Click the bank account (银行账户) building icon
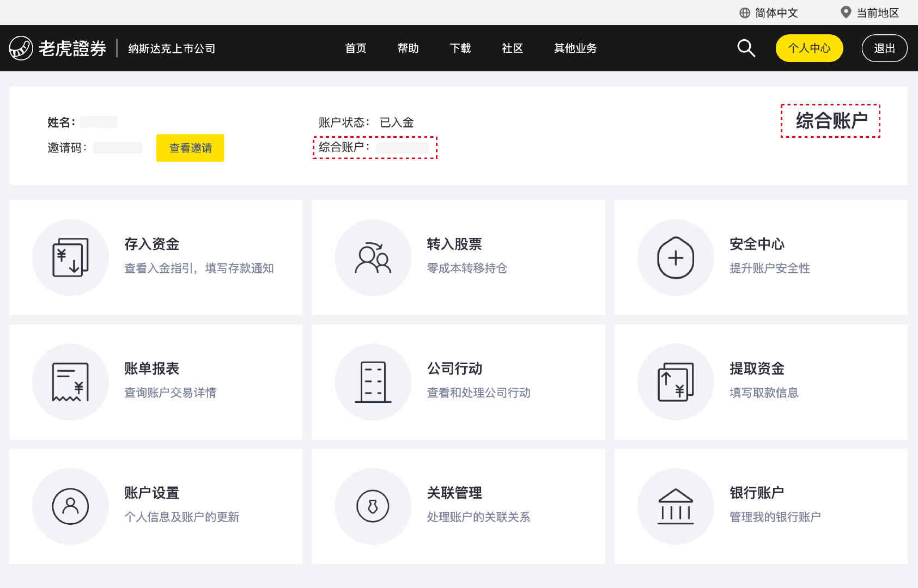Image resolution: width=918 pixels, height=588 pixels. (x=676, y=506)
